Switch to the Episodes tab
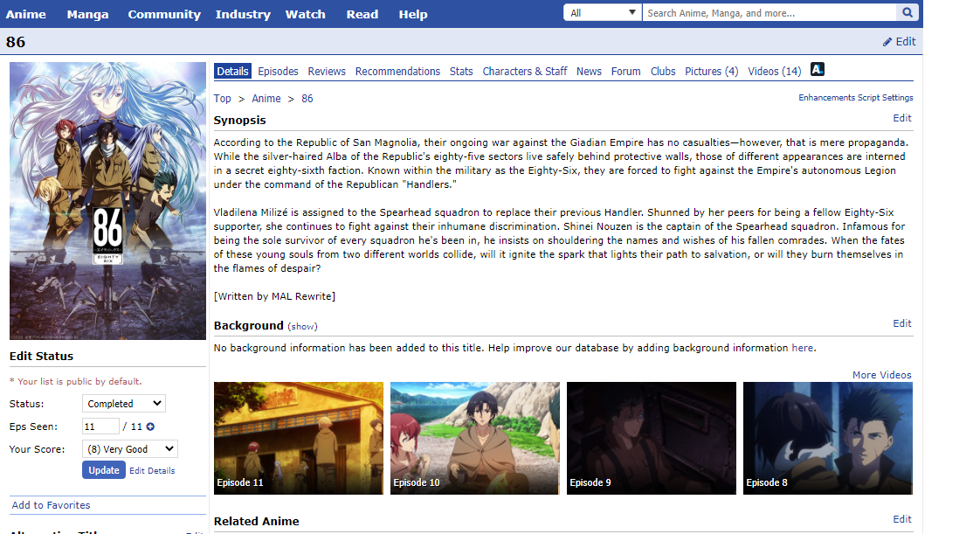 coord(278,72)
